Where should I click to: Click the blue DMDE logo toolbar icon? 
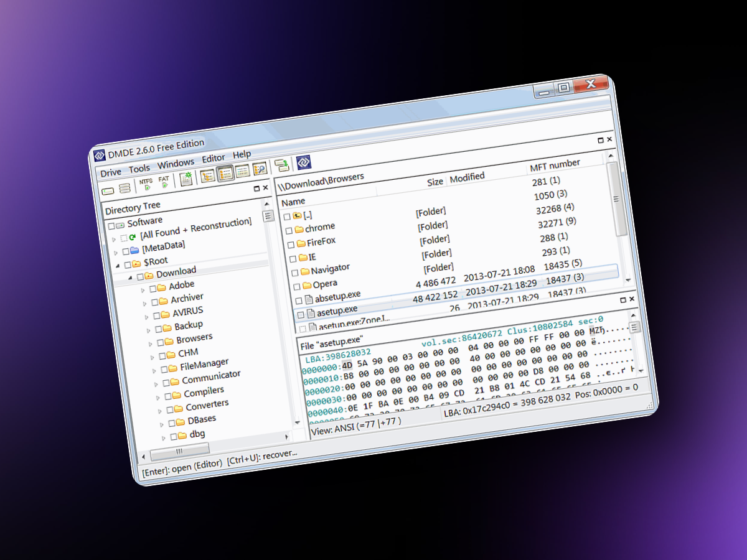(x=303, y=162)
